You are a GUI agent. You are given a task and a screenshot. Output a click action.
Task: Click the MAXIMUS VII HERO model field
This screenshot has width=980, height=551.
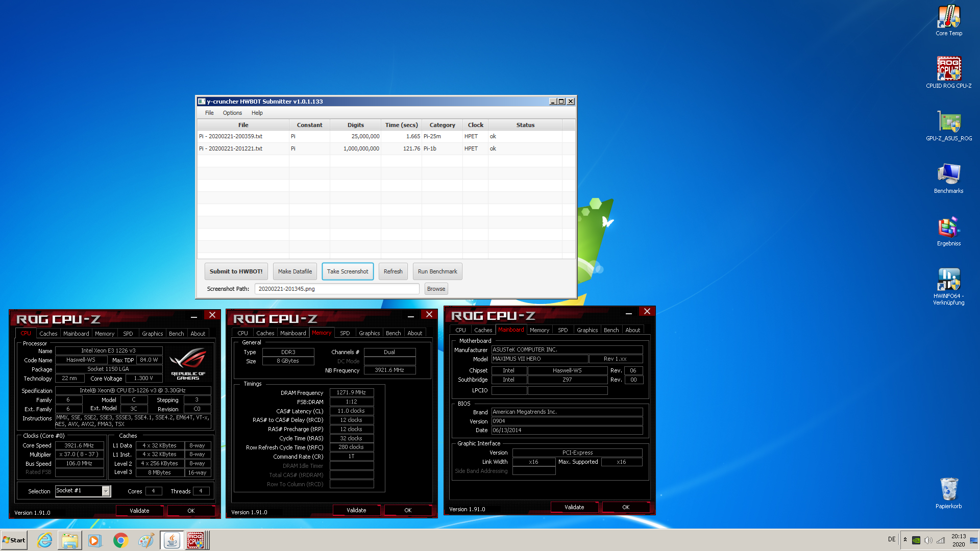tap(540, 359)
